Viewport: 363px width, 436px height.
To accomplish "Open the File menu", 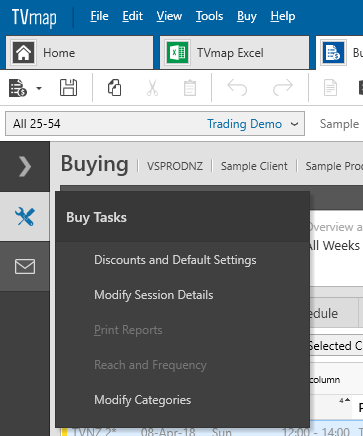I will [99, 16].
